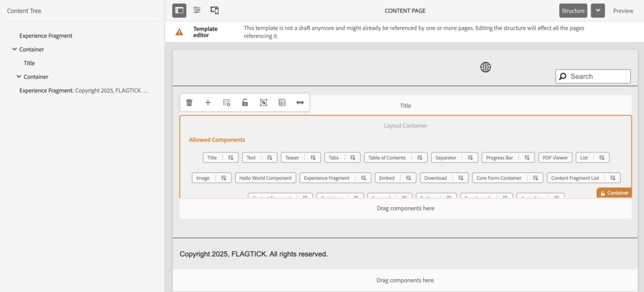Open policy icon beside Title component
This screenshot has height=292, width=644.
point(231,158)
